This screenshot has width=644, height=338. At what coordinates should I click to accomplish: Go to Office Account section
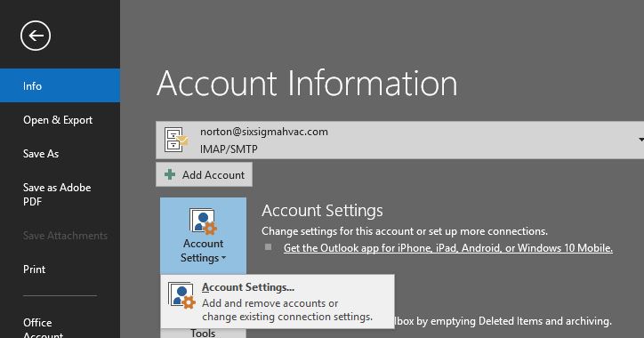(43, 327)
